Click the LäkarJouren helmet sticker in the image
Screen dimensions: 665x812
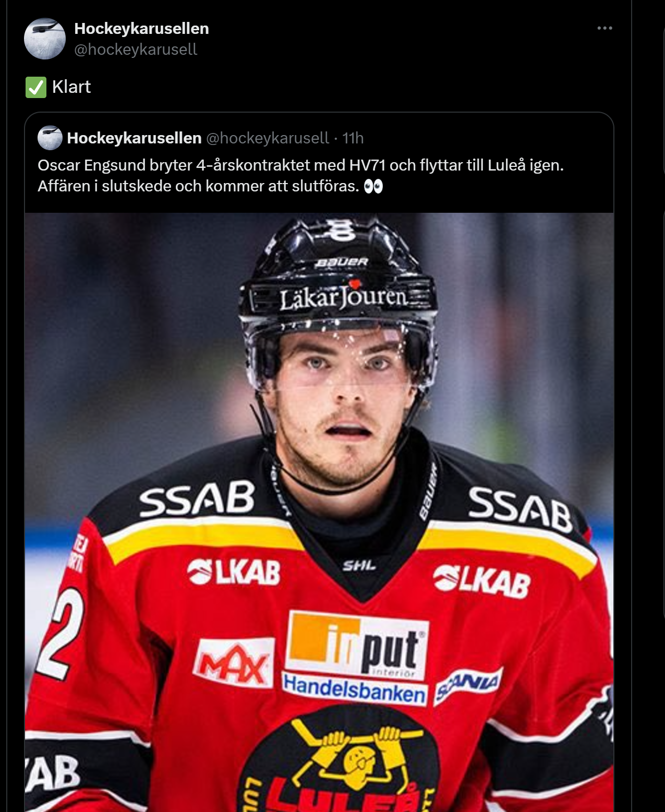(343, 298)
